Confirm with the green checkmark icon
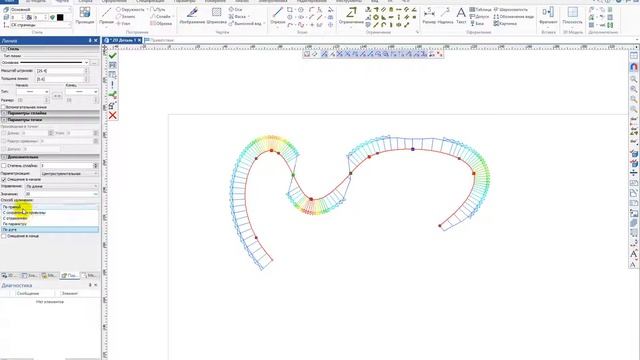 tap(113, 55)
